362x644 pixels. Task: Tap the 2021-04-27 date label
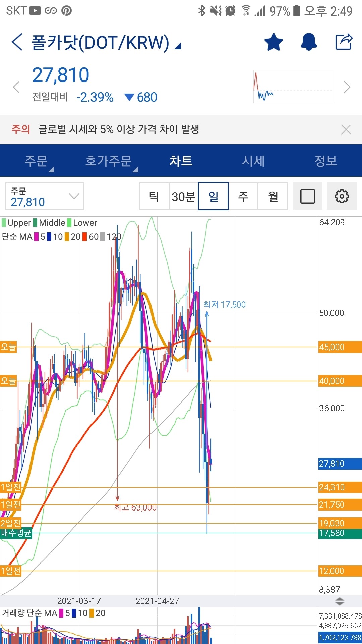(158, 601)
